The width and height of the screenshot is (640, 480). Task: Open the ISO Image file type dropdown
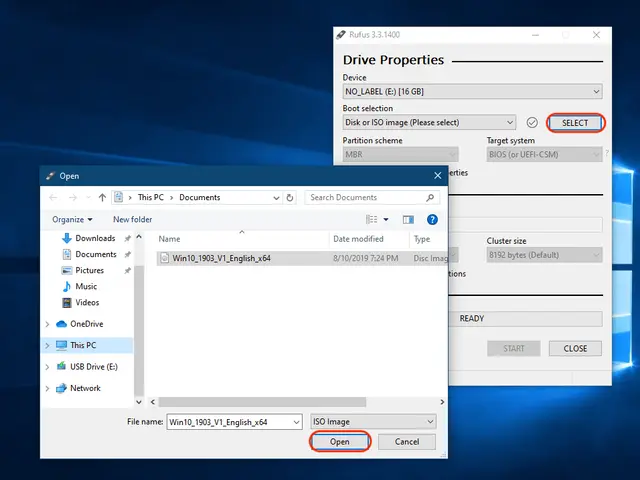pos(373,422)
